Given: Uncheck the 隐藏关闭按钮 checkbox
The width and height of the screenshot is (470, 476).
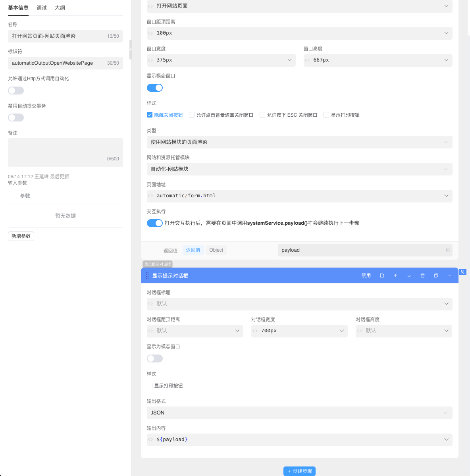Looking at the screenshot, I should click(150, 115).
